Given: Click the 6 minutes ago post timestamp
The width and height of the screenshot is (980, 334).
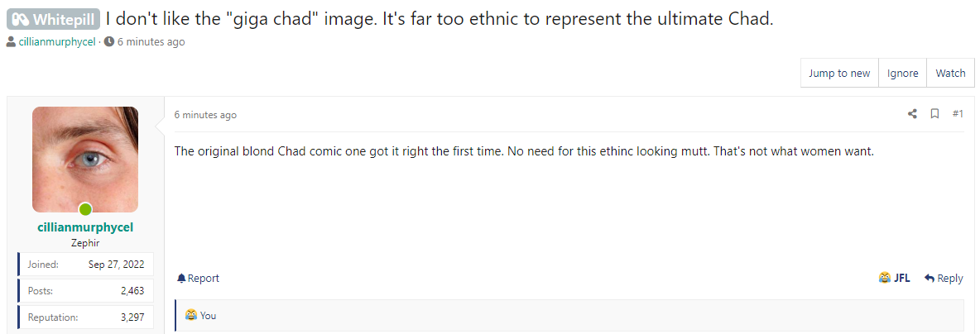Looking at the screenshot, I should (x=205, y=115).
